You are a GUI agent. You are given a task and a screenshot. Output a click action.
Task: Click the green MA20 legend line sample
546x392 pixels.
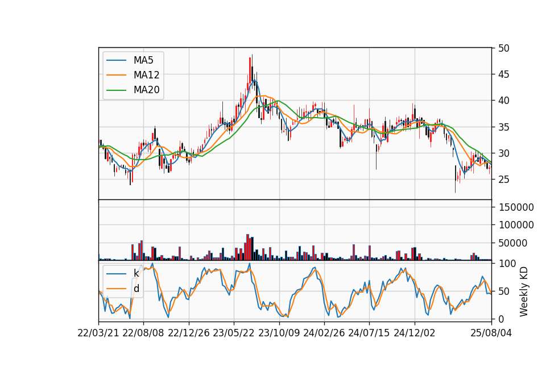[116, 90]
